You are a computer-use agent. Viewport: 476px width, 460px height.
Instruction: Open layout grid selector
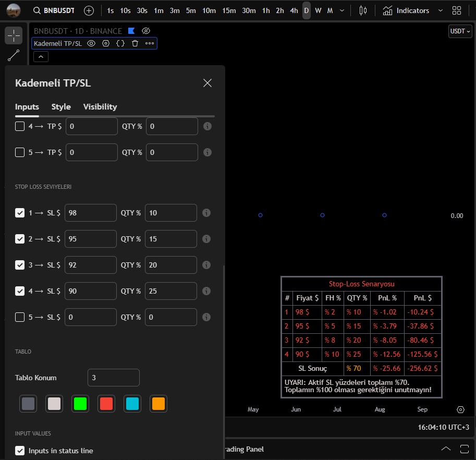point(457,10)
